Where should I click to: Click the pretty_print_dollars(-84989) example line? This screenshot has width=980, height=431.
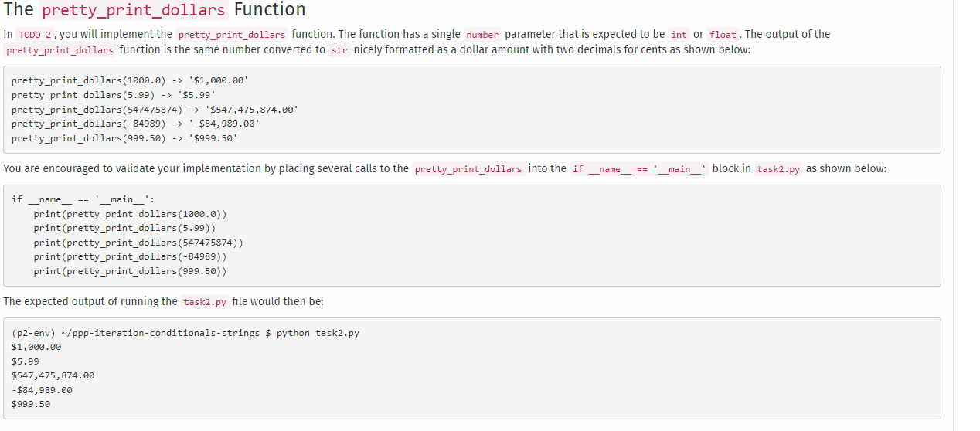coord(135,124)
